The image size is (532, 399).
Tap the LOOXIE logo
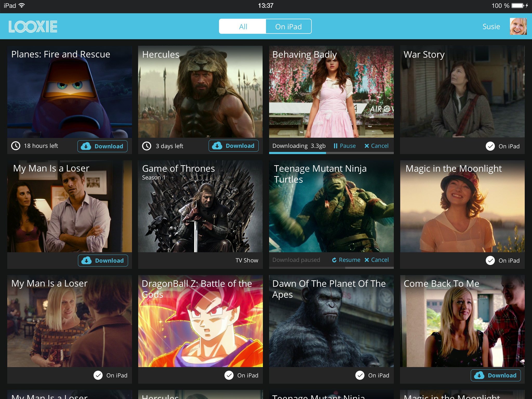[33, 26]
